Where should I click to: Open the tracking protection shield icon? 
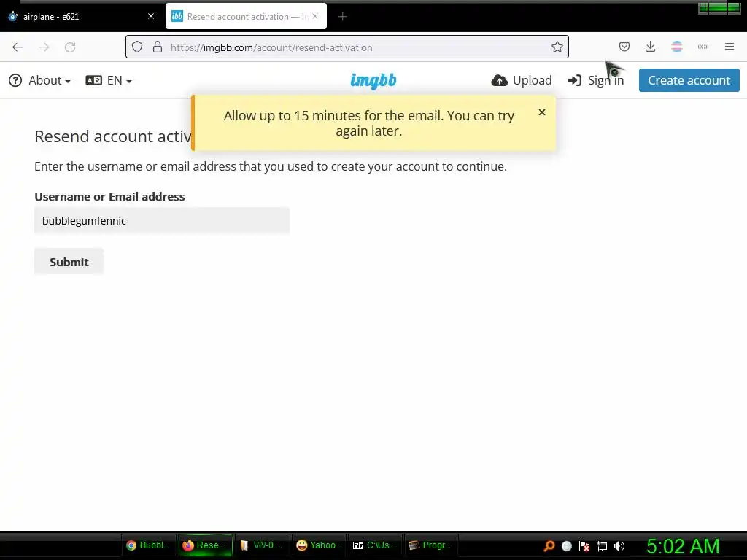[x=137, y=47]
